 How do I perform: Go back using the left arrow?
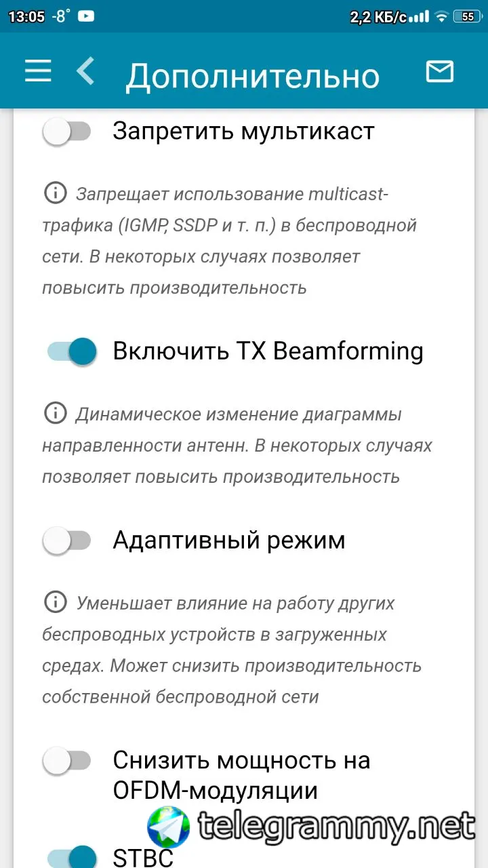tap(86, 71)
